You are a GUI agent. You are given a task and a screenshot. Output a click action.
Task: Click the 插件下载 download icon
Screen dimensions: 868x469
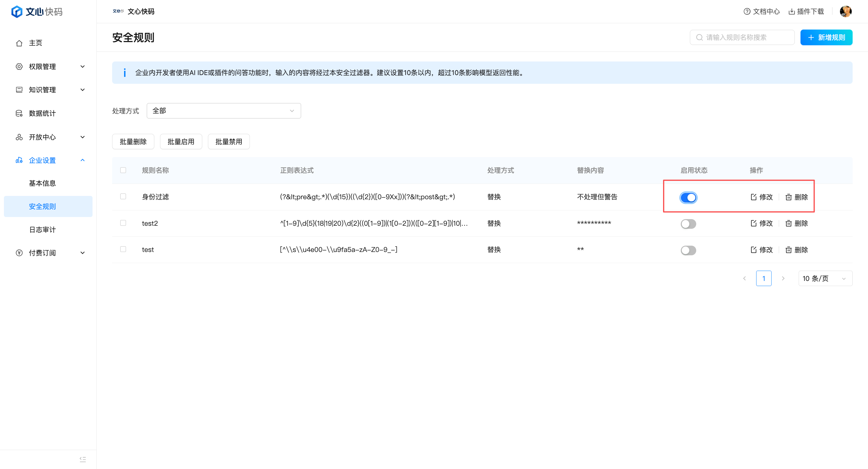point(791,11)
